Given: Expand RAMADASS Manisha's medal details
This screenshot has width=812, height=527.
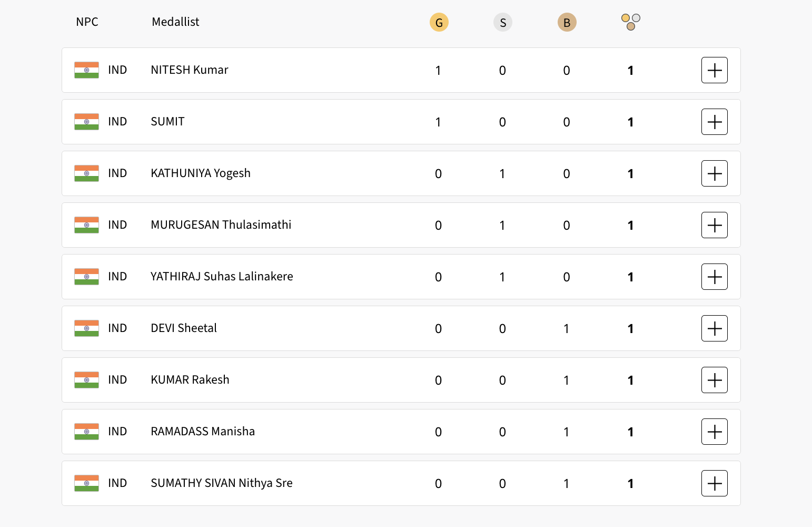Looking at the screenshot, I should pyautogui.click(x=714, y=432).
